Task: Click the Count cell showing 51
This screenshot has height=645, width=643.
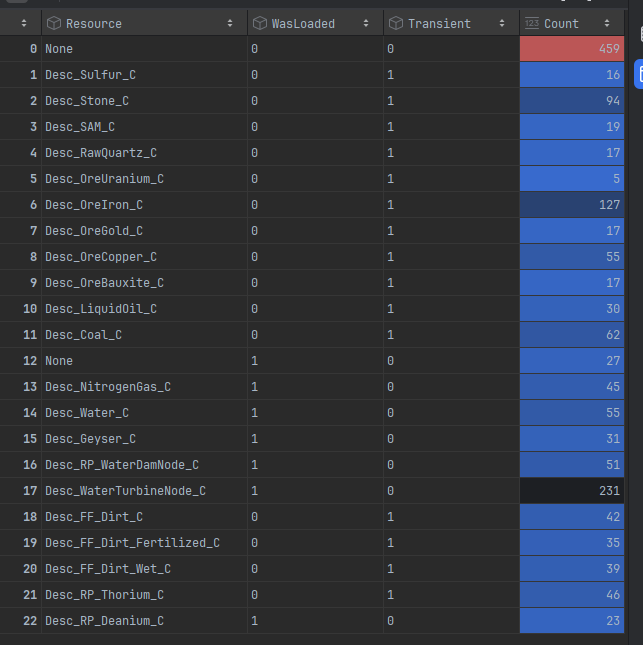Action: 572,465
